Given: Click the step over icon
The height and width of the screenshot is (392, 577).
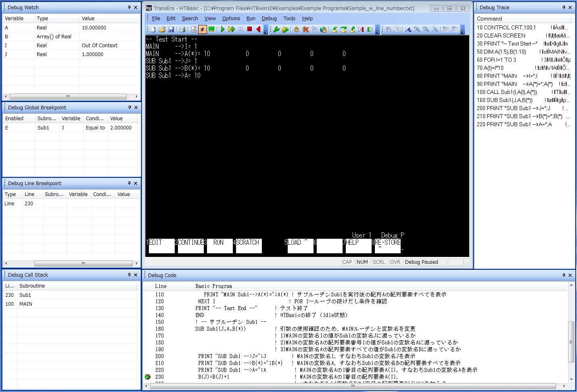Looking at the screenshot, I should click(x=343, y=29).
